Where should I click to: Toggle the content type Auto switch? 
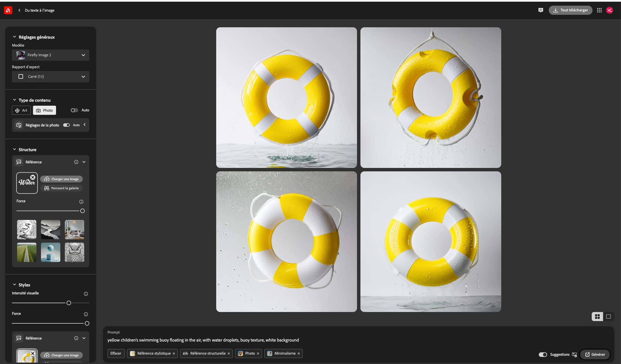pyautogui.click(x=74, y=110)
